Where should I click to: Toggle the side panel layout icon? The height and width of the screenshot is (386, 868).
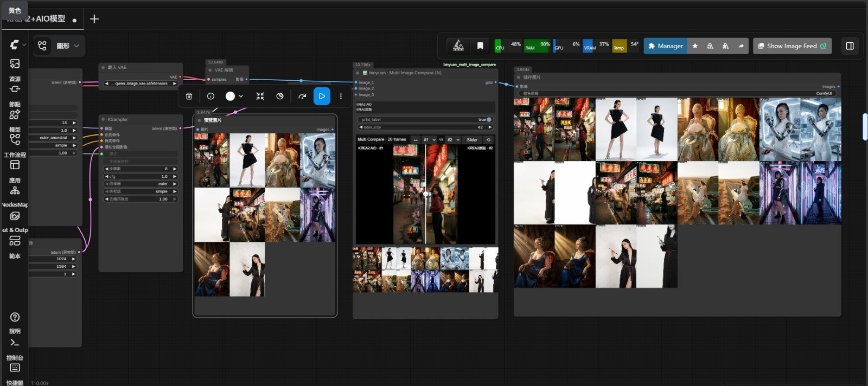pyautogui.click(x=850, y=46)
